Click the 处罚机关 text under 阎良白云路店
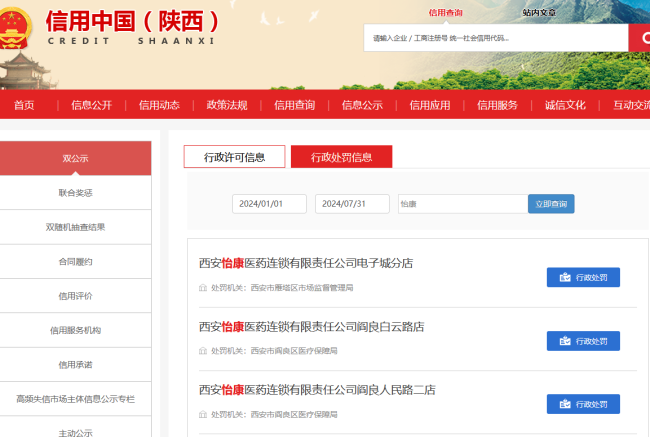Image resolution: width=650 pixels, height=437 pixels. tap(274, 351)
